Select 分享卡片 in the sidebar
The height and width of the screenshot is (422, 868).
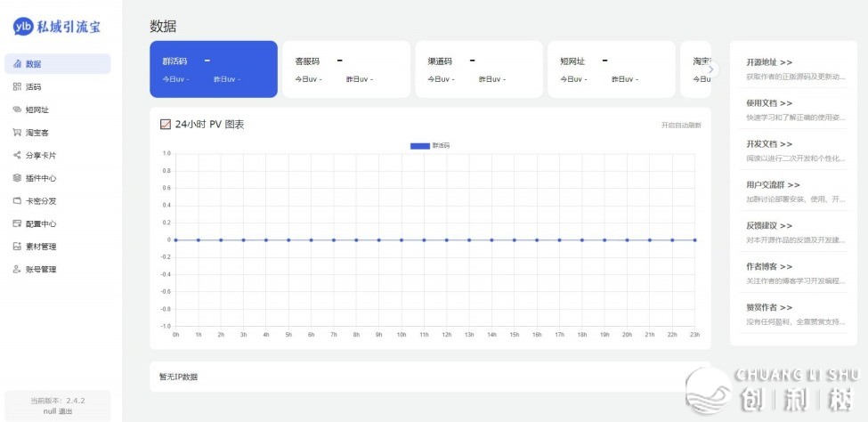(x=58, y=156)
